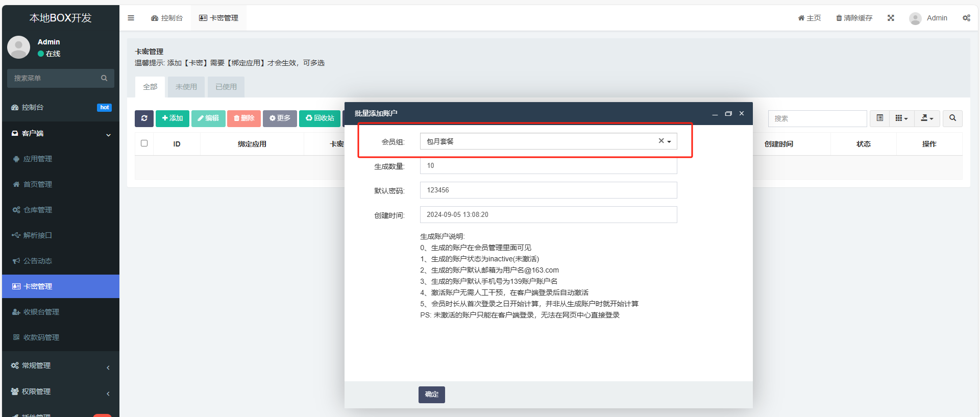
Task: Click the 编辑 button
Action: coord(208,118)
